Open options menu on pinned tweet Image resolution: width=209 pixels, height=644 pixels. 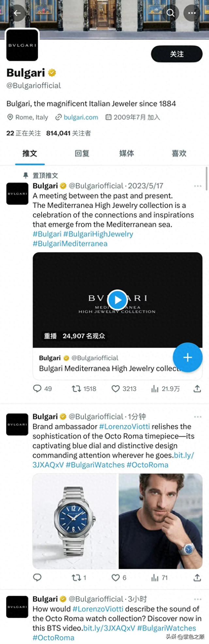click(198, 186)
